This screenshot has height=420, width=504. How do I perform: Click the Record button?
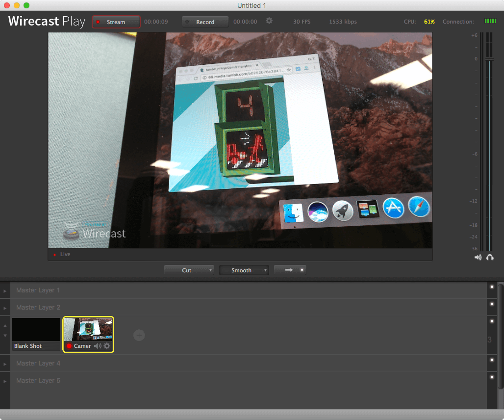click(204, 22)
